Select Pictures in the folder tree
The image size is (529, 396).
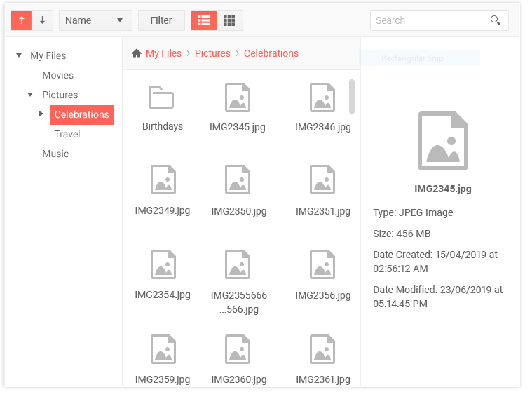60,95
